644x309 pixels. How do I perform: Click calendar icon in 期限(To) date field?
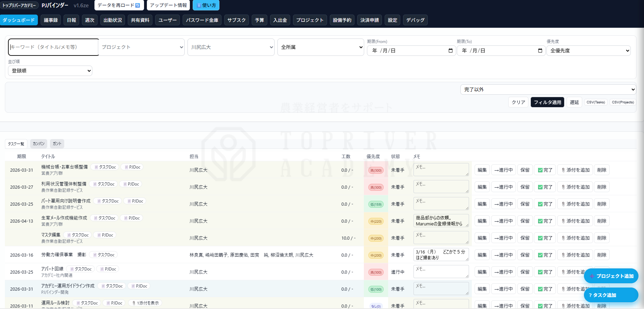point(540,51)
